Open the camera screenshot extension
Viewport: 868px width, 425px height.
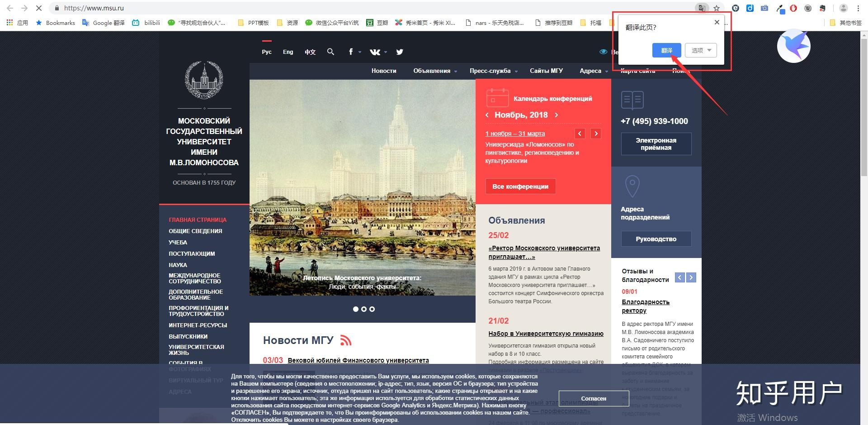pyautogui.click(x=764, y=8)
